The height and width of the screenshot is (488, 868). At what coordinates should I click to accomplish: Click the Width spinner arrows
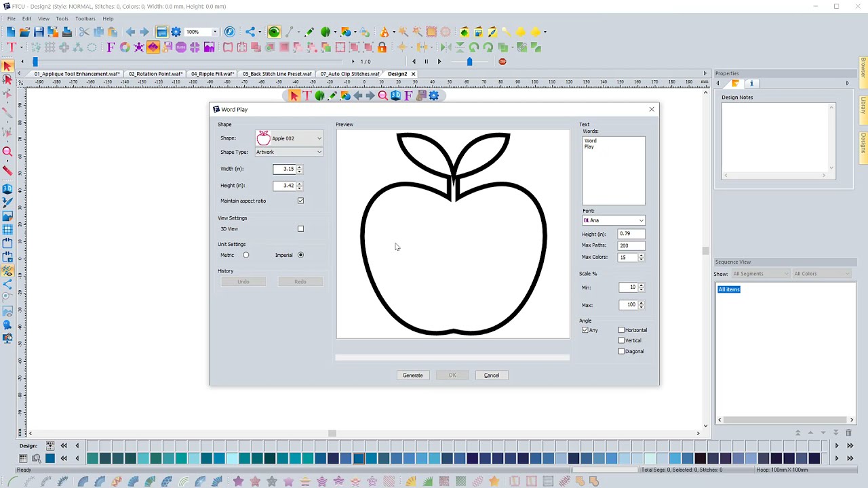point(299,169)
